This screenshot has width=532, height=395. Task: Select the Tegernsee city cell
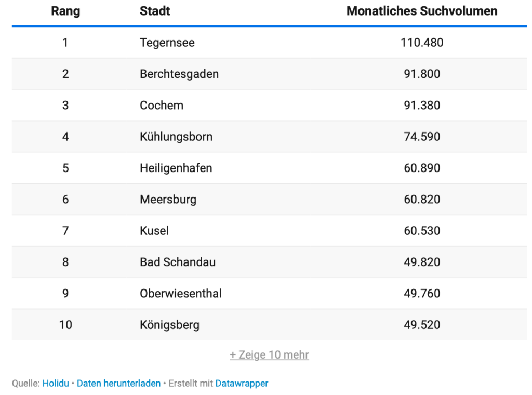(x=167, y=43)
